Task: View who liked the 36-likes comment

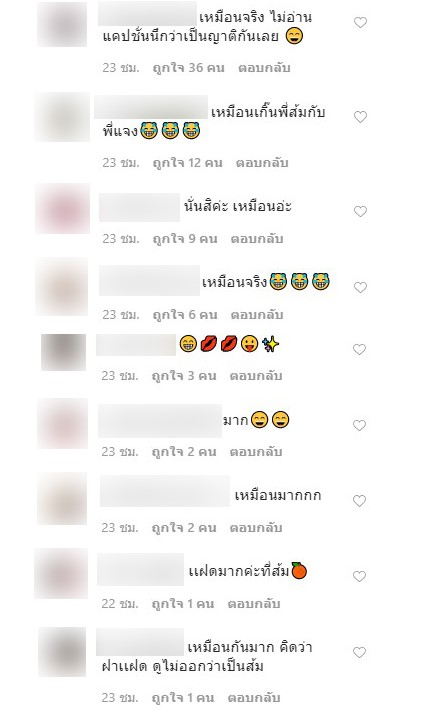Action: [188, 68]
